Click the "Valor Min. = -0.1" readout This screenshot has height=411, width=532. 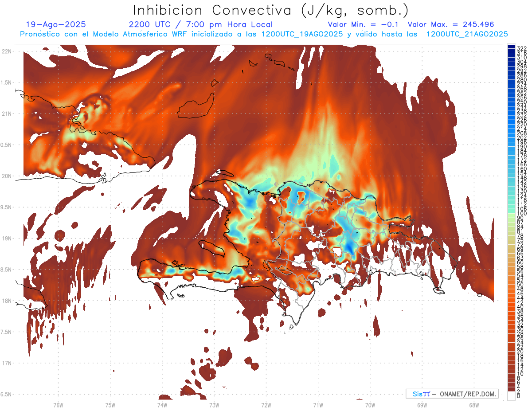pyautogui.click(x=364, y=25)
